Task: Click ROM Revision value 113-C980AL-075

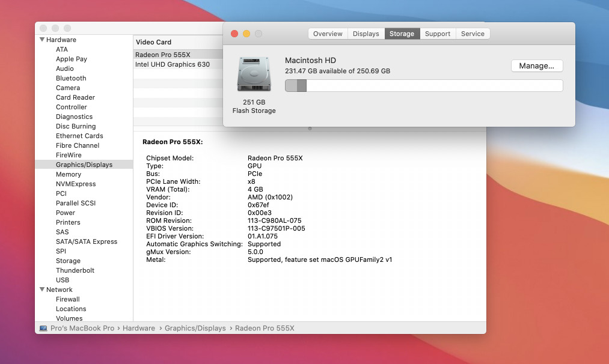Action: pos(275,220)
